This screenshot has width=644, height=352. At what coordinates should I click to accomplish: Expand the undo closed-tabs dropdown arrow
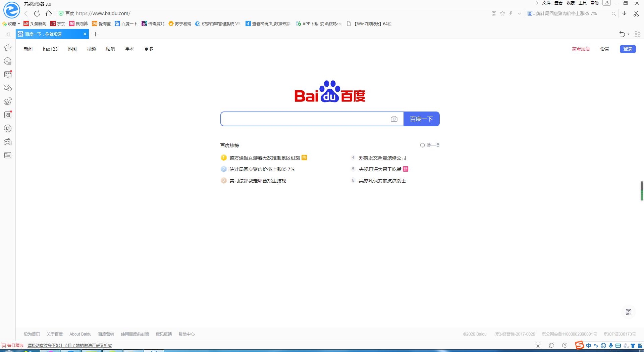628,34
